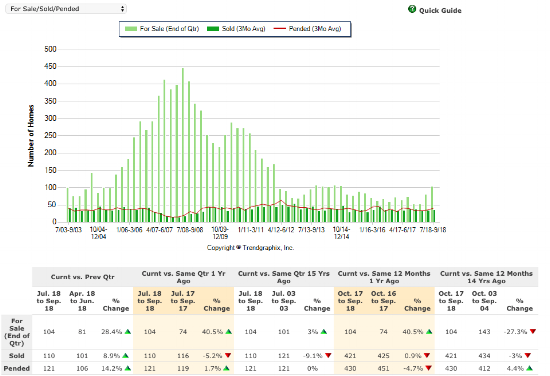Click the up arrow next to 4.4%

[x=529, y=368]
